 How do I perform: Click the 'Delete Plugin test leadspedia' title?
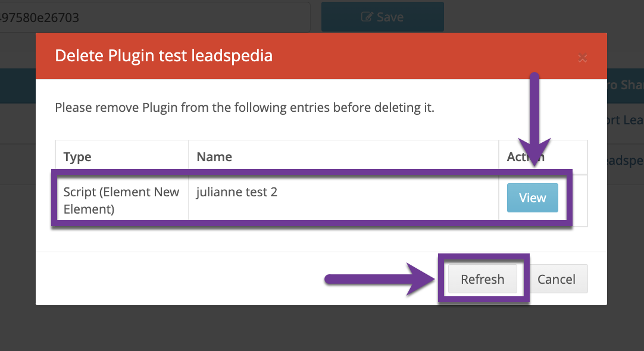click(x=164, y=56)
